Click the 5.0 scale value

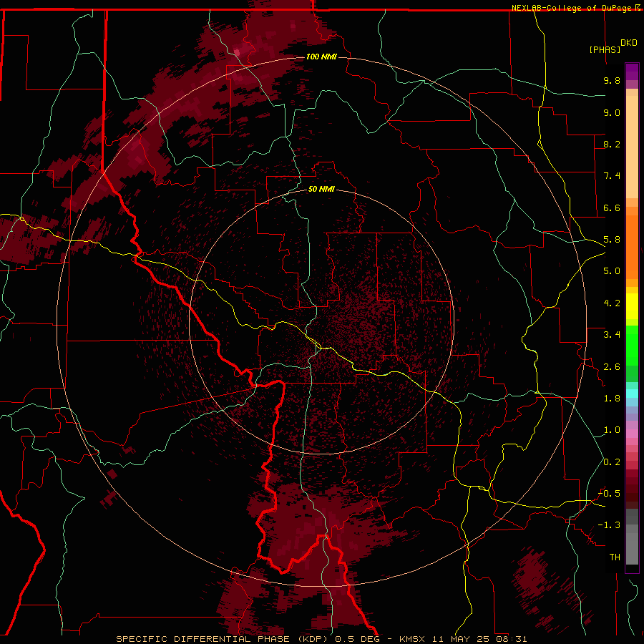pos(612,271)
